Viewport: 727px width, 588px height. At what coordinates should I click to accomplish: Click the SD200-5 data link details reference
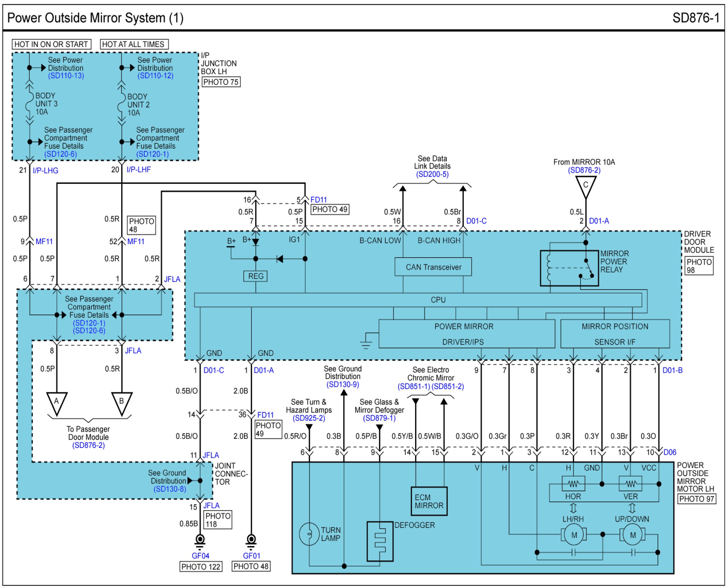pyautogui.click(x=432, y=174)
